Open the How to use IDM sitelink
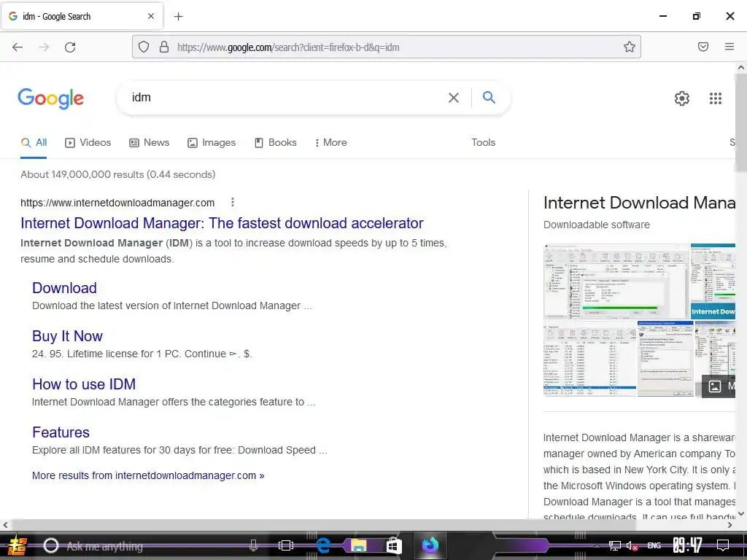747x560 pixels. [84, 384]
